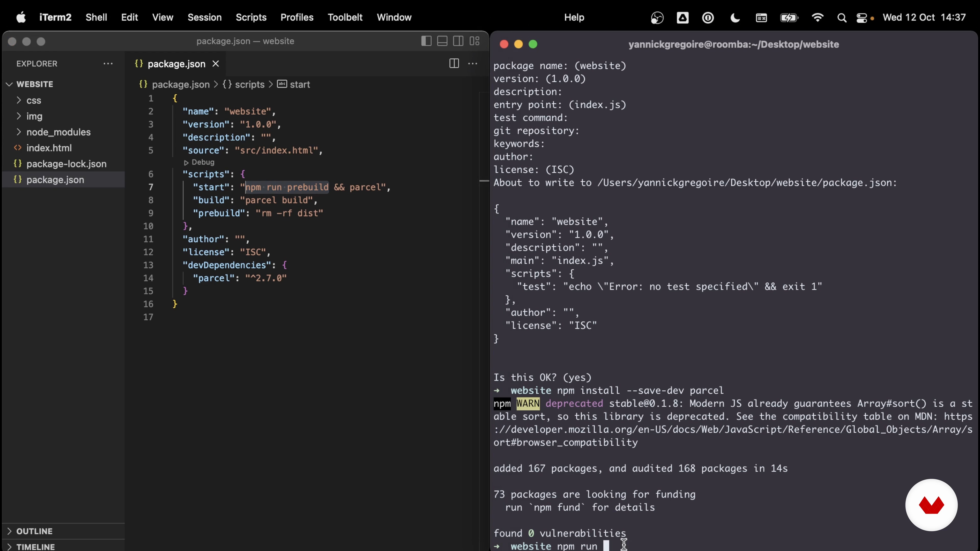Expand the node_modules folder
The width and height of the screenshot is (980, 551).
58,132
